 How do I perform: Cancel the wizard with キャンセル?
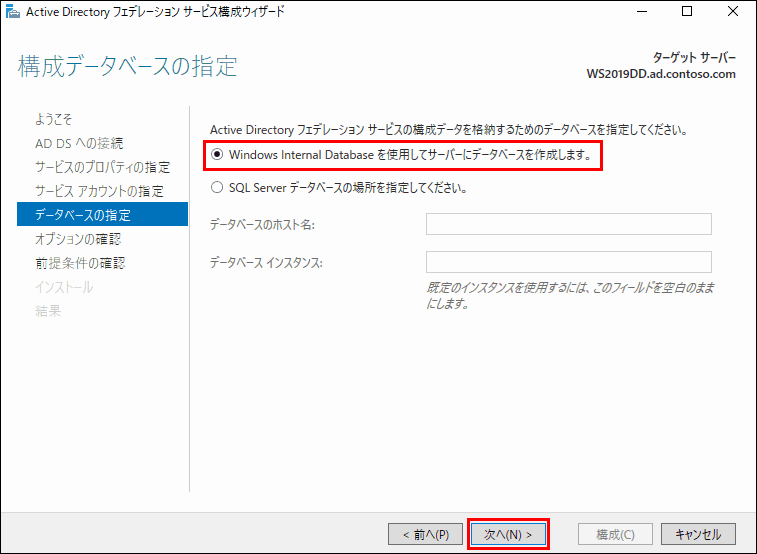pos(698,534)
